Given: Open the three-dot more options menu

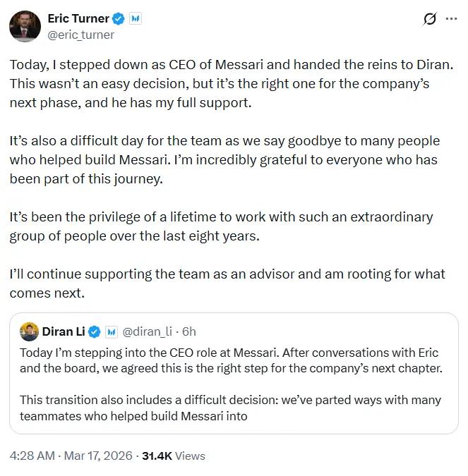Looking at the screenshot, I should 451,19.
